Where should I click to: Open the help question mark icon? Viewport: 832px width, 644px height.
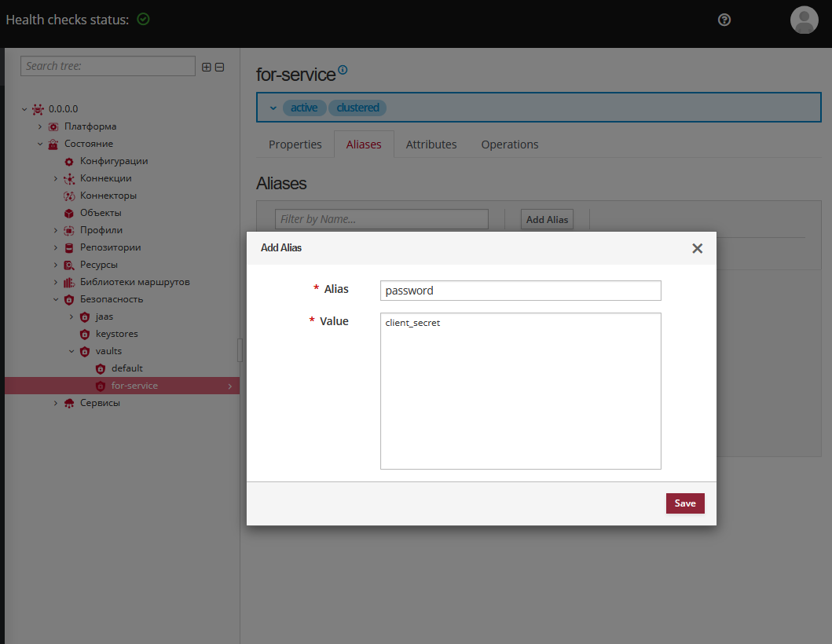coord(724,20)
